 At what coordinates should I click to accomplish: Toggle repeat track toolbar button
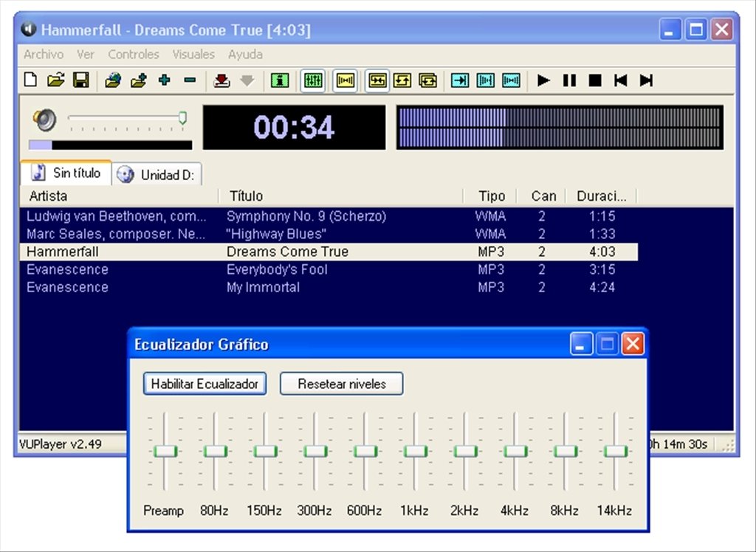point(402,80)
